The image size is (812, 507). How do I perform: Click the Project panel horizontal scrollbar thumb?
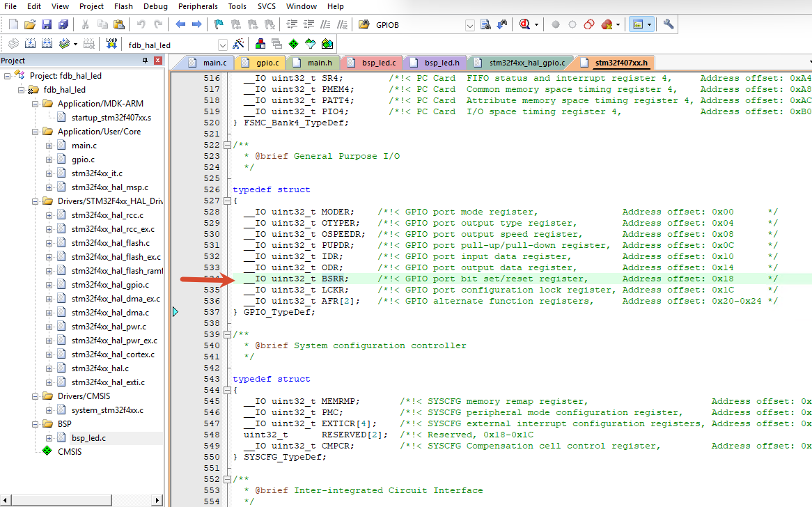61,500
